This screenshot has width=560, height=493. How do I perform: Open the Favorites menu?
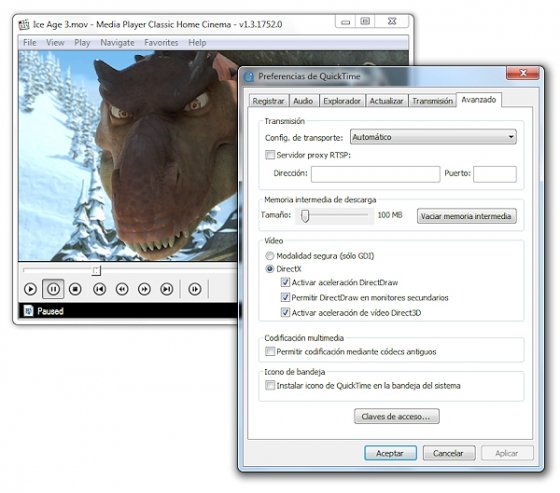click(161, 43)
